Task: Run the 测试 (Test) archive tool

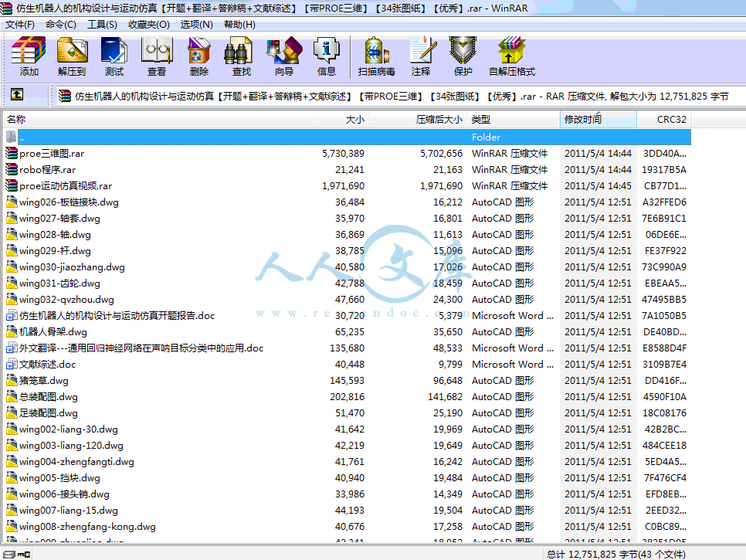Action: [x=114, y=56]
